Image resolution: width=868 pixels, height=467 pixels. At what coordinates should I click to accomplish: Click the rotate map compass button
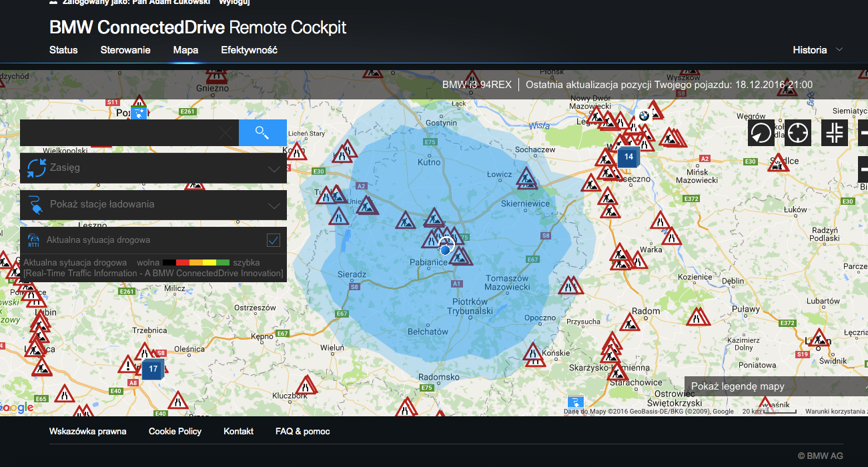pos(761,133)
